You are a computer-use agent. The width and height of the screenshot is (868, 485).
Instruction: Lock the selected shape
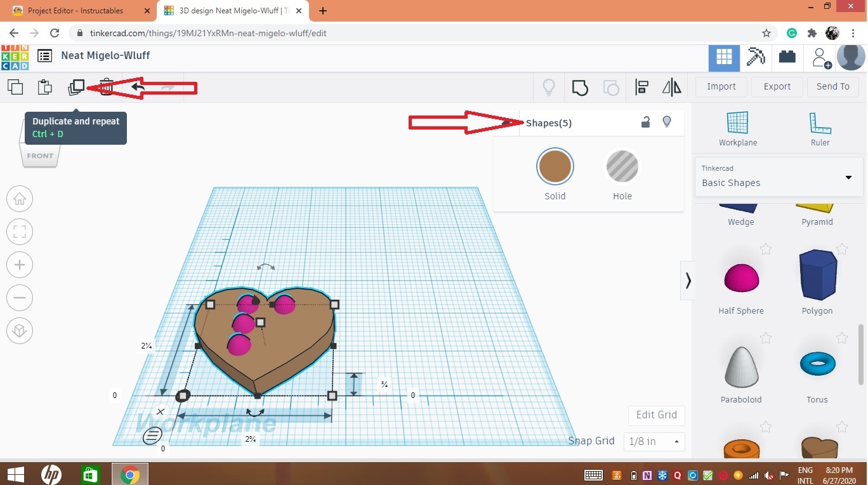pyautogui.click(x=645, y=121)
